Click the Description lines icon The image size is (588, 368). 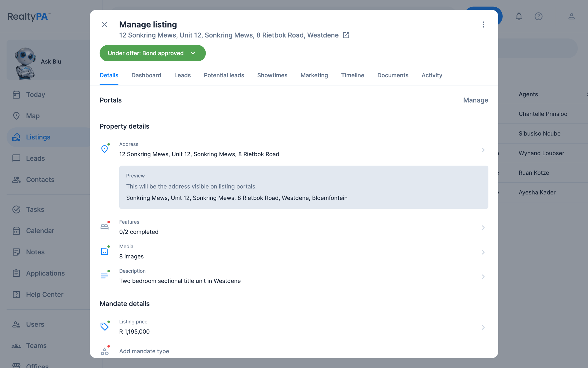(x=105, y=276)
